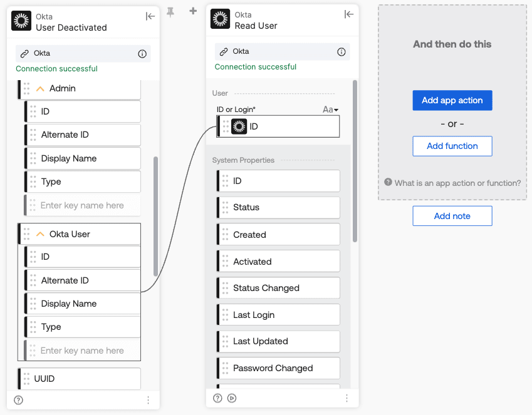Open help on the User Deactivated card
The height and width of the screenshot is (415, 532).
point(19,400)
